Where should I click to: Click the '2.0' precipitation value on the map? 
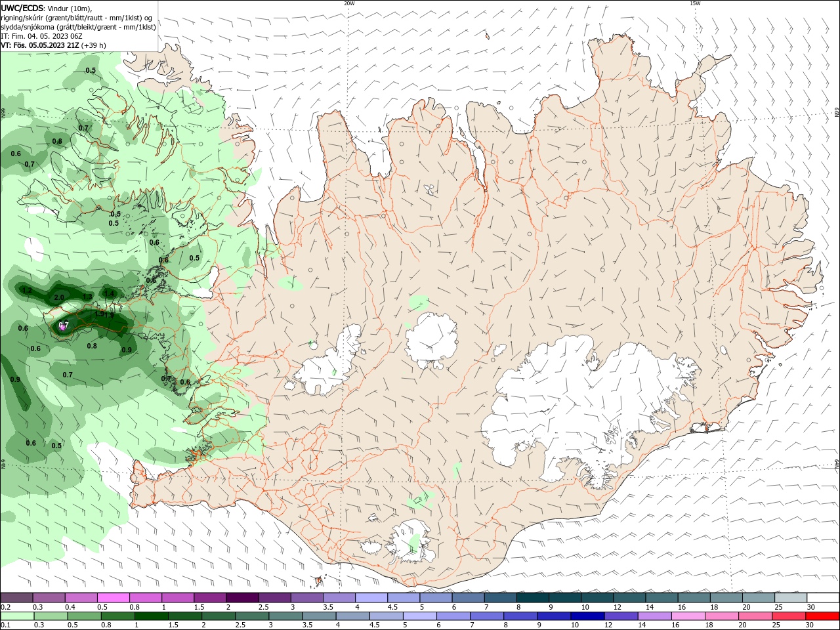click(x=59, y=297)
